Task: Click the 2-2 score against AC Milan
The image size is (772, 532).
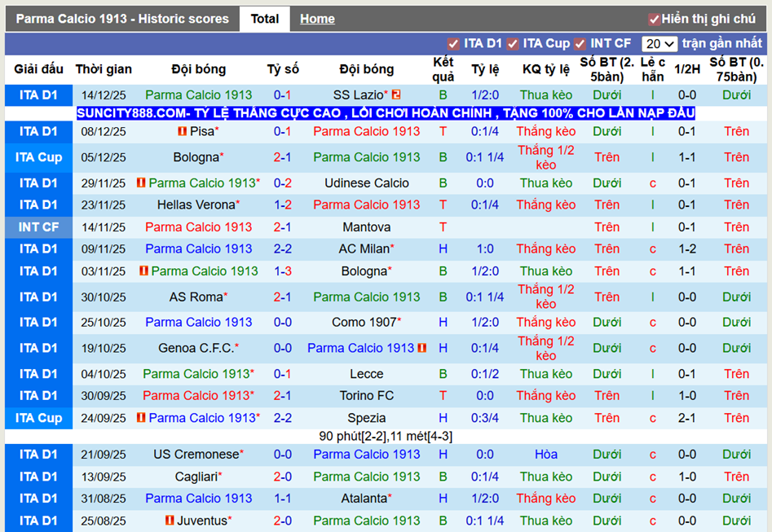Action: [283, 249]
